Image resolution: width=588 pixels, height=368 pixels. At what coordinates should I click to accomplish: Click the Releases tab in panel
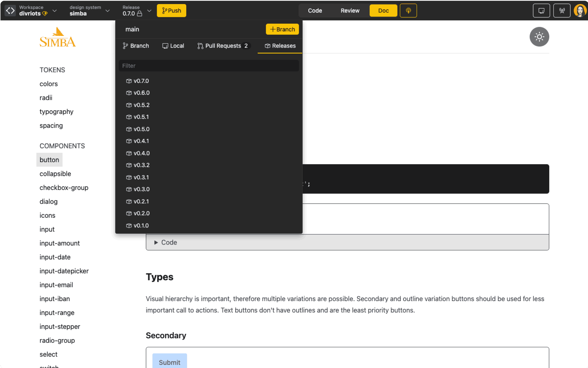(x=280, y=45)
